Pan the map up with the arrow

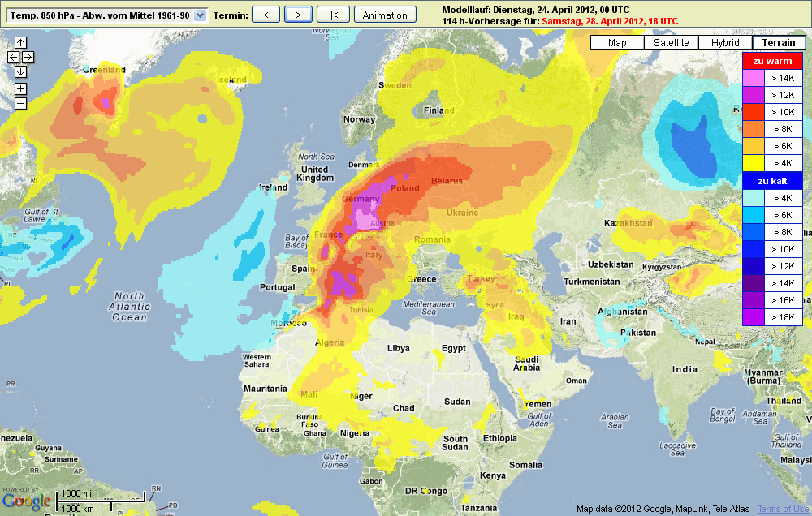pos(21,42)
